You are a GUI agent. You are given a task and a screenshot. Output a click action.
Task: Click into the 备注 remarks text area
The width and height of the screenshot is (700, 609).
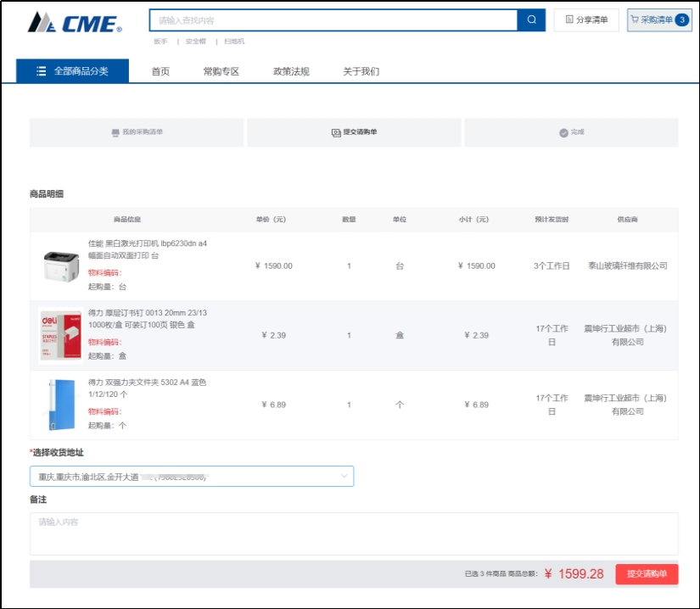(354, 534)
